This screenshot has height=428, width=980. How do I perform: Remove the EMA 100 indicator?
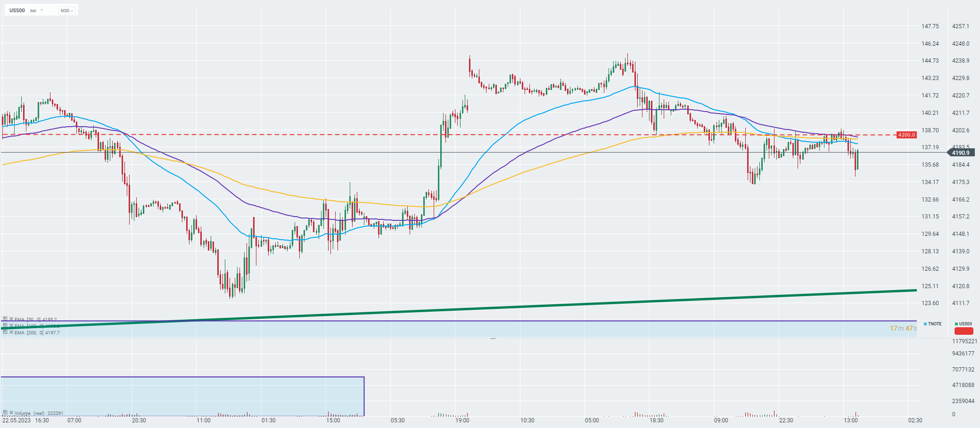(11, 326)
